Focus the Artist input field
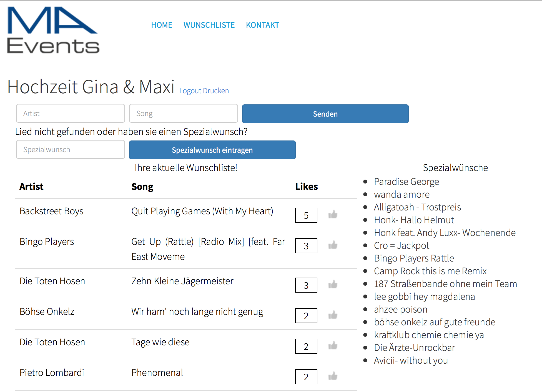The width and height of the screenshot is (542, 392). click(71, 113)
